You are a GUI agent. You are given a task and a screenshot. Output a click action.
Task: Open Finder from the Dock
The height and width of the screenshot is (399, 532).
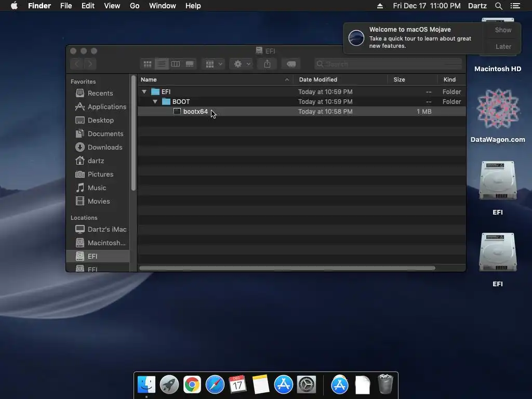[147, 384]
